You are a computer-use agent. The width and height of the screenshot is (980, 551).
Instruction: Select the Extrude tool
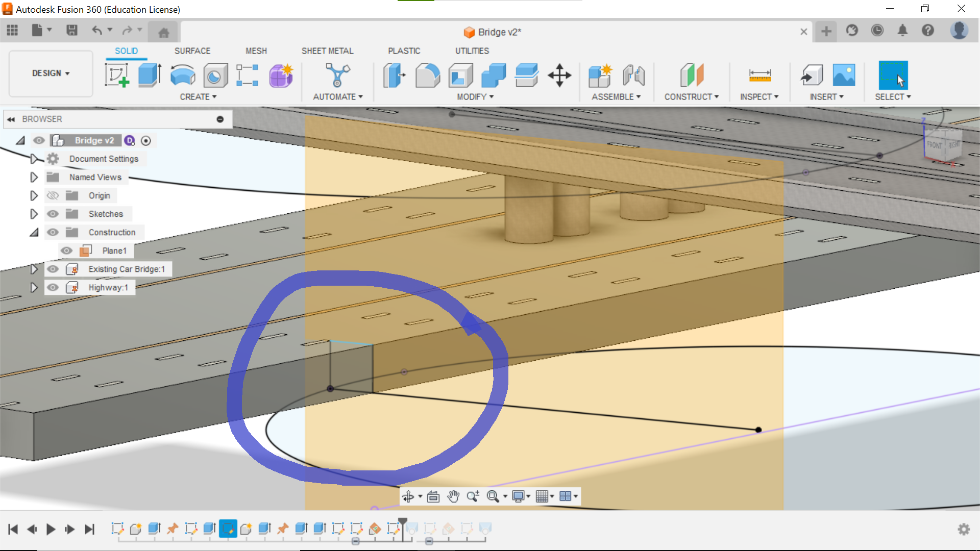tap(150, 76)
